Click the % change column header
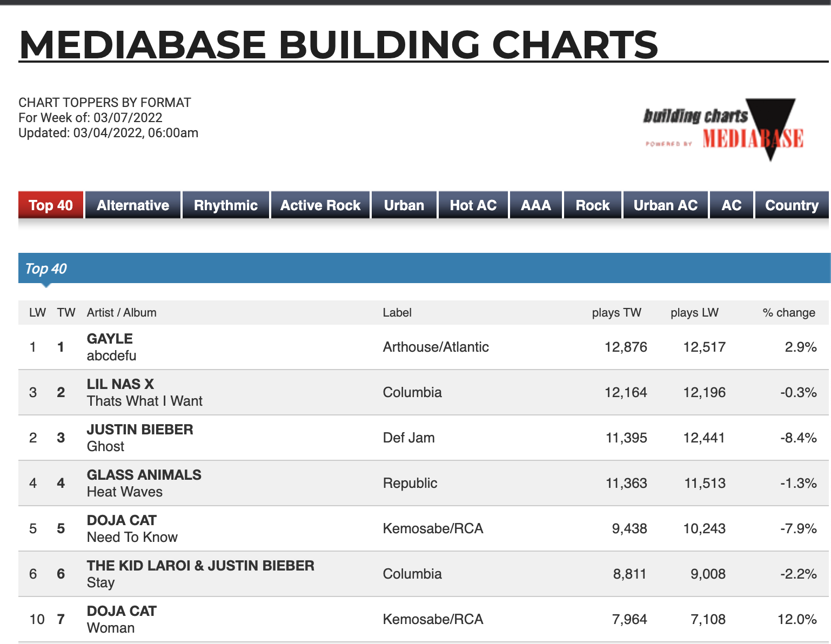 (789, 312)
